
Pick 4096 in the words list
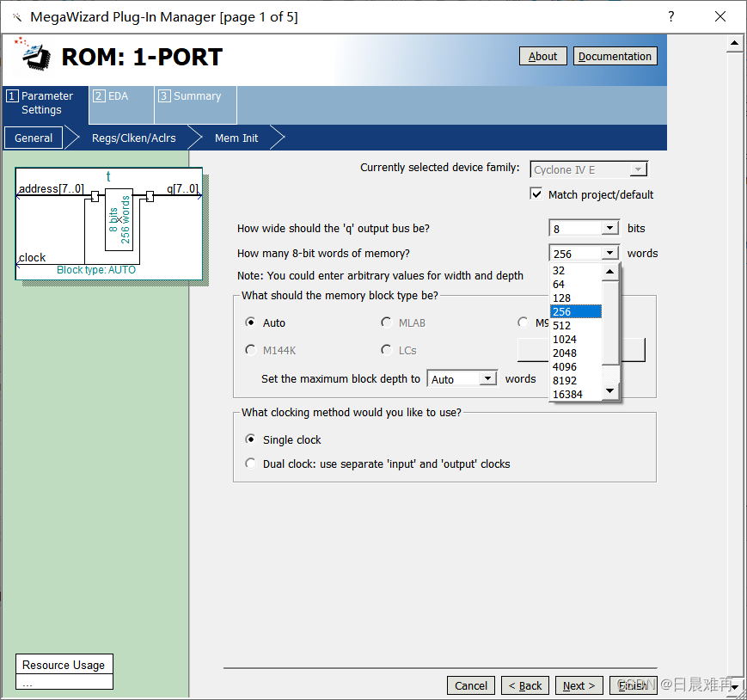(x=575, y=367)
